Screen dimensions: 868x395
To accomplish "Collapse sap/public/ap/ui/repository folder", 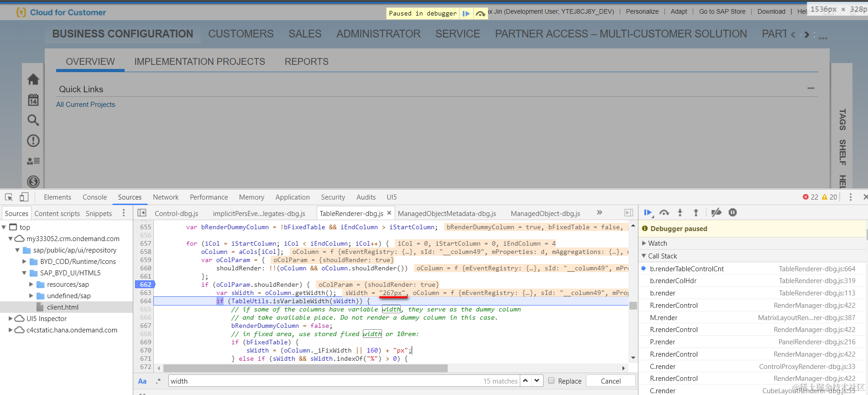I will click(17, 250).
